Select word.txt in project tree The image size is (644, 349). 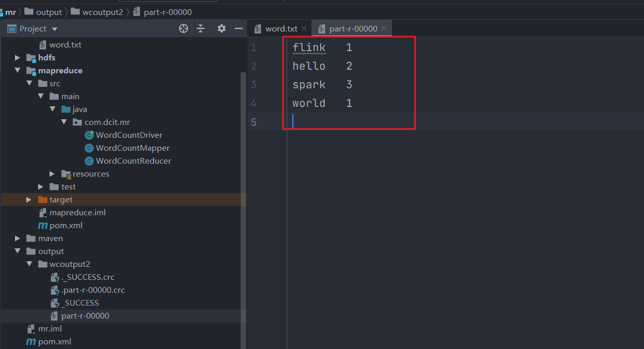(x=65, y=45)
